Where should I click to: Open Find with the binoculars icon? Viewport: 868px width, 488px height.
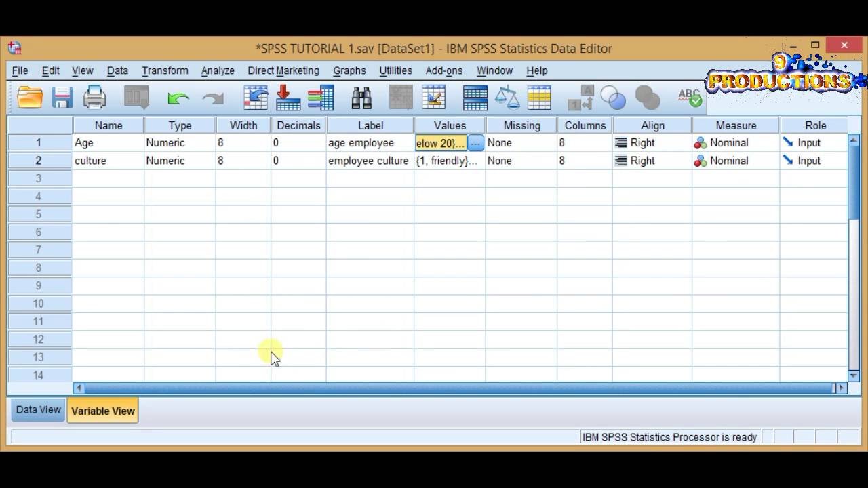361,98
